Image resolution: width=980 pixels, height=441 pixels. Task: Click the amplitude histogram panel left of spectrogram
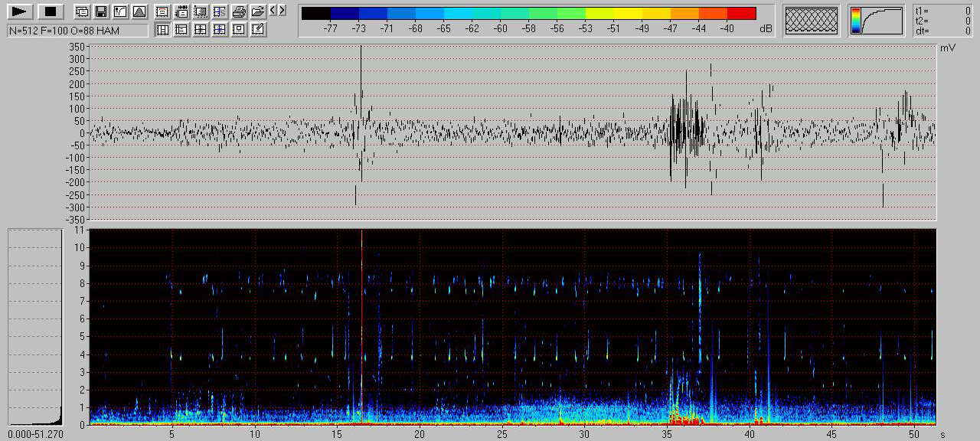click(34, 326)
